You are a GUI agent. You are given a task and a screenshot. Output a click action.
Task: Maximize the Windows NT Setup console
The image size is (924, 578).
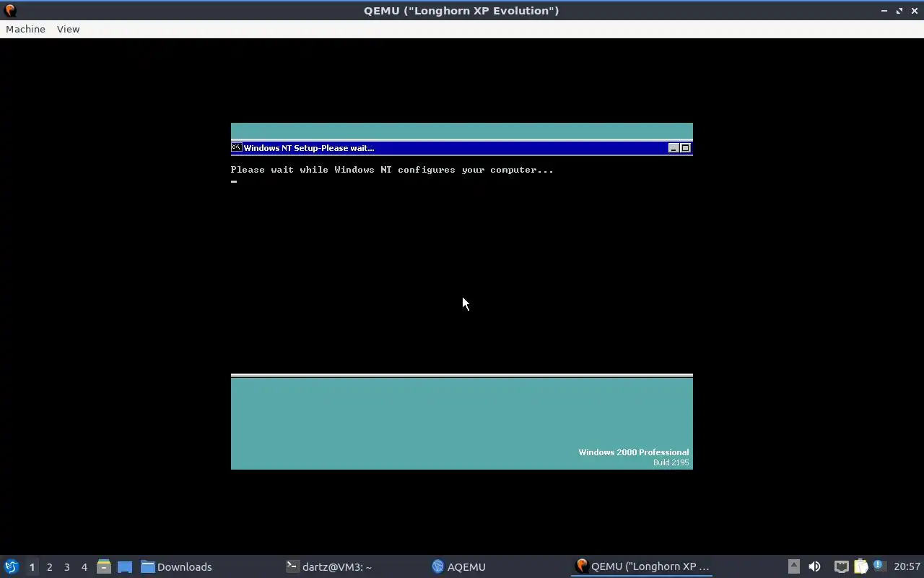click(x=685, y=148)
